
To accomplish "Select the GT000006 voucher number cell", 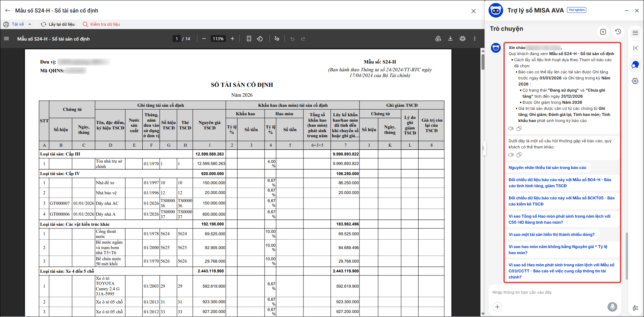I will pos(60,214).
